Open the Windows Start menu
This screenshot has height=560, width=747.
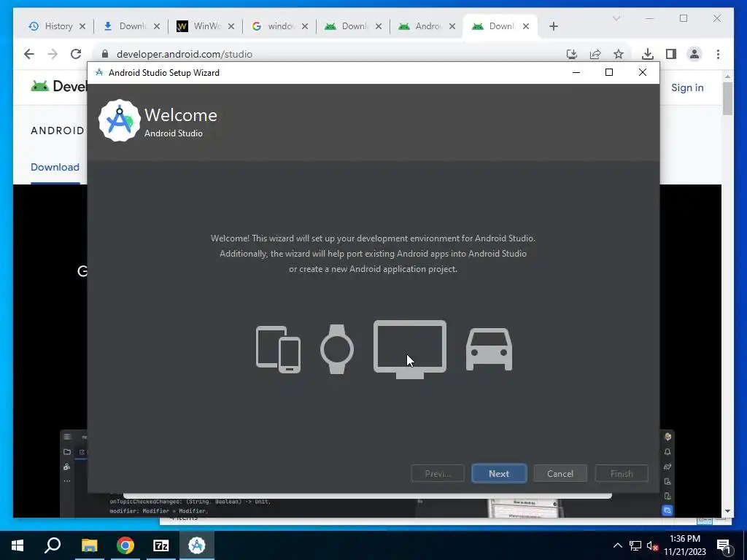18,545
